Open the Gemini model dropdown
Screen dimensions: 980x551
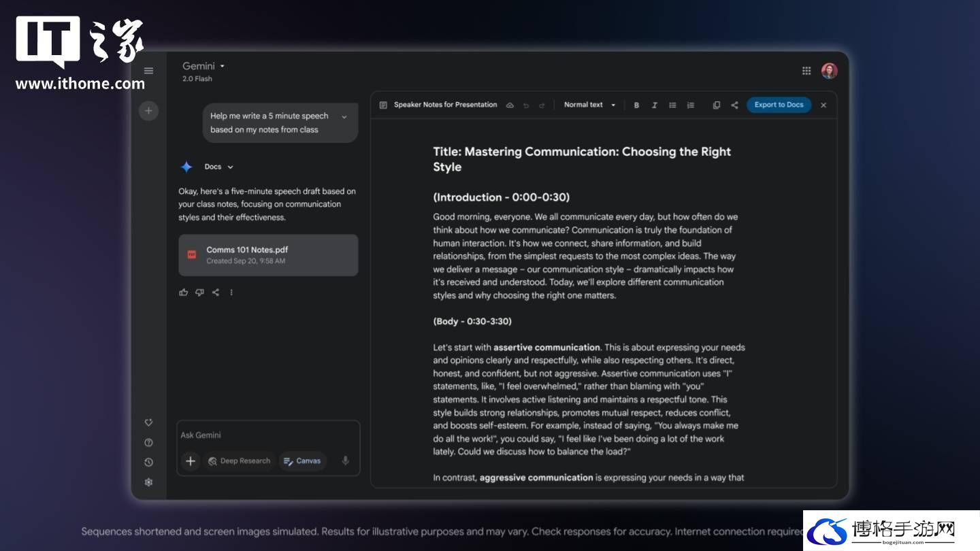[x=203, y=66]
